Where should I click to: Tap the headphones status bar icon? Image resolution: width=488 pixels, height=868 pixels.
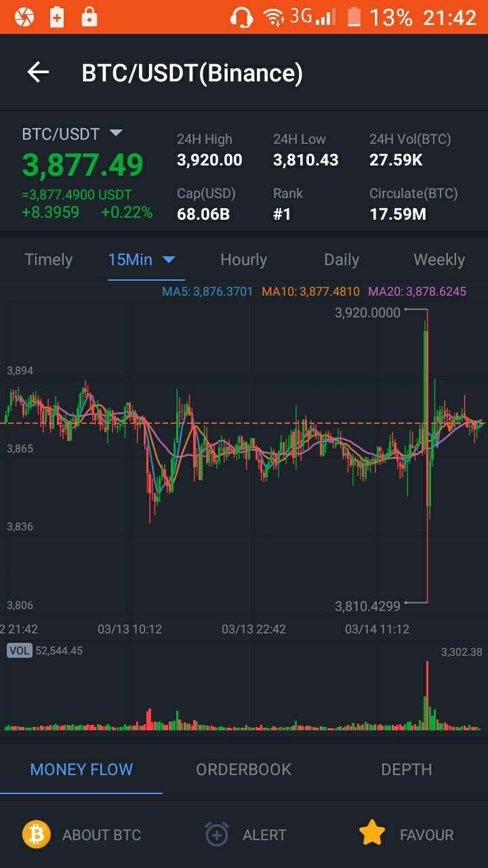tap(241, 17)
